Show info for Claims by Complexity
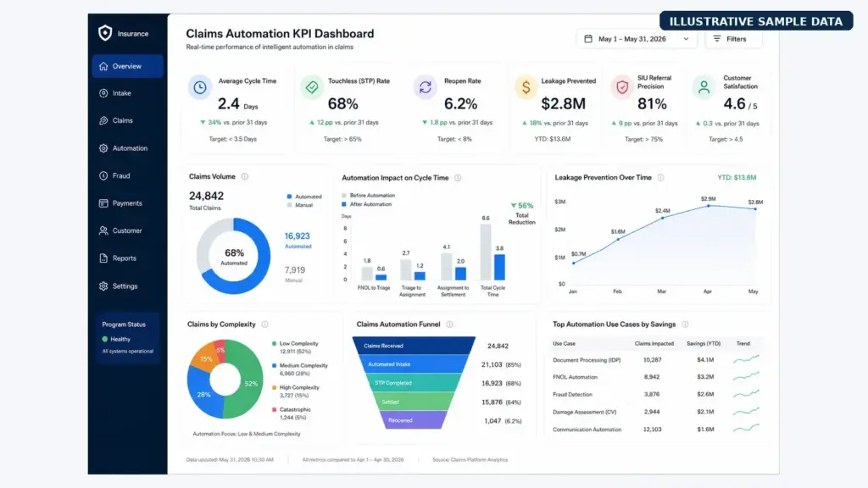 pos(264,324)
